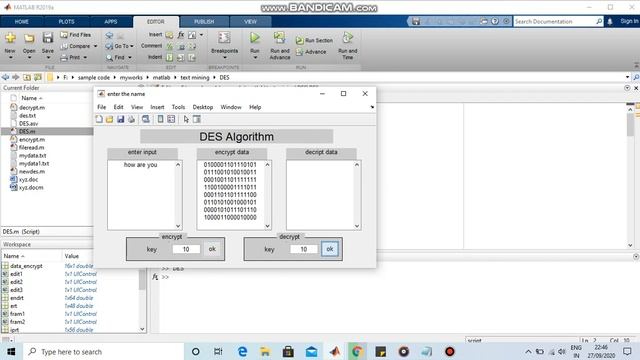This screenshot has width=640, height=360.
Task: Switch to the PLOTS ribbon tab
Action: 67,22
